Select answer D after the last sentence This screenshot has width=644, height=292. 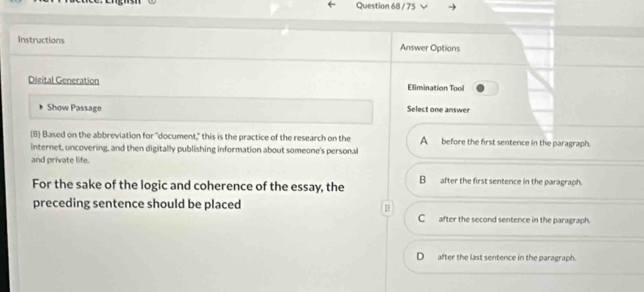point(524,257)
